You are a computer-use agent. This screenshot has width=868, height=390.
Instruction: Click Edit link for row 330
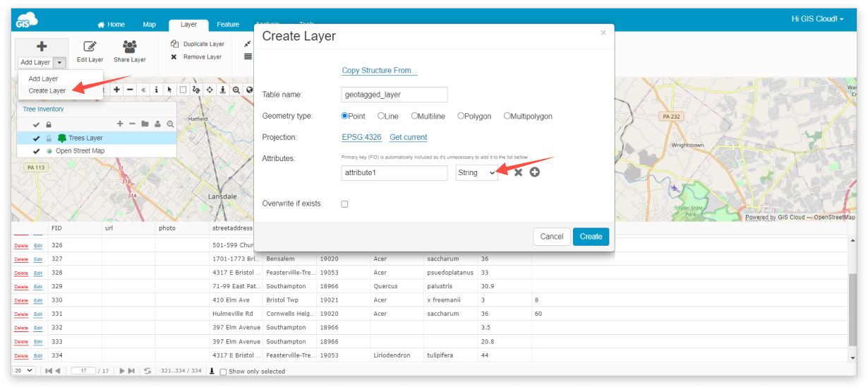(x=38, y=301)
